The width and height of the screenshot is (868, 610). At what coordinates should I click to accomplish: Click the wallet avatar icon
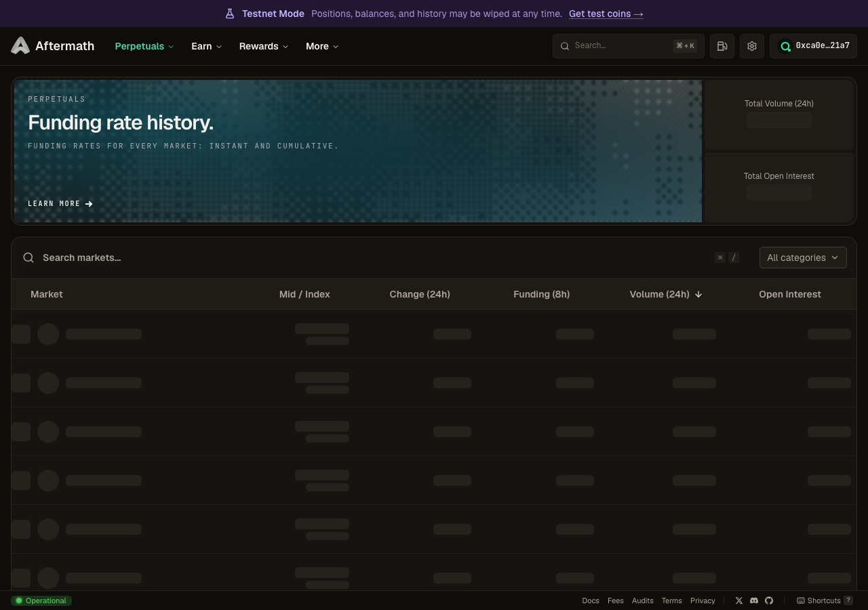[785, 46]
